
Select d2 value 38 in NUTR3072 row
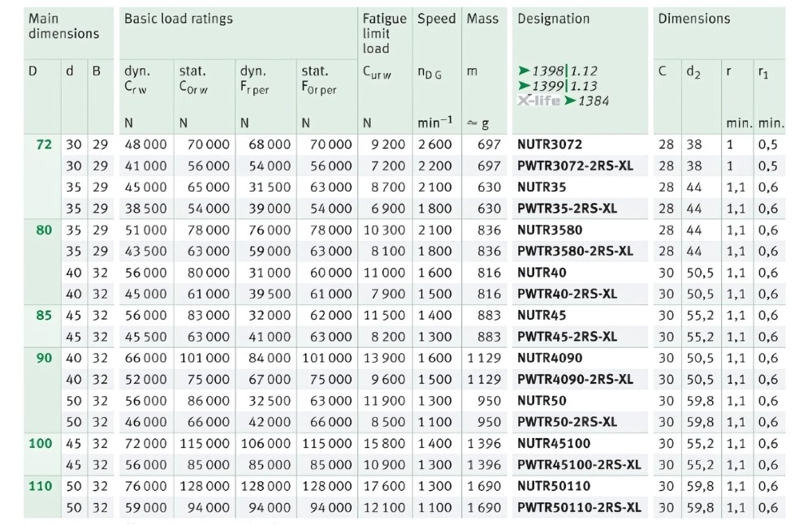(694, 144)
